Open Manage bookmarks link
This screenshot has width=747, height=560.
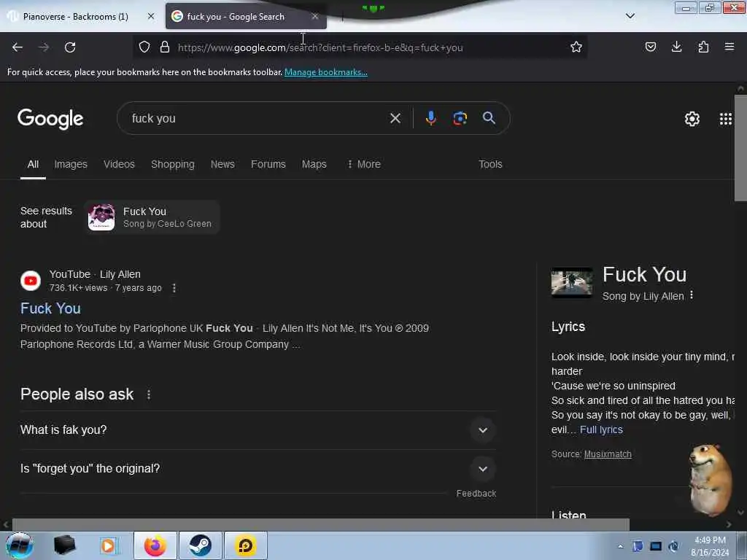point(326,72)
